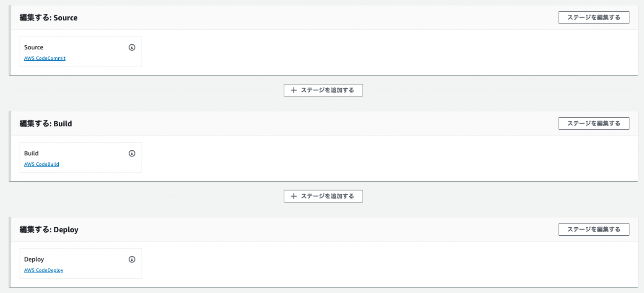Click the 編集する: Build stage header

tap(46, 123)
